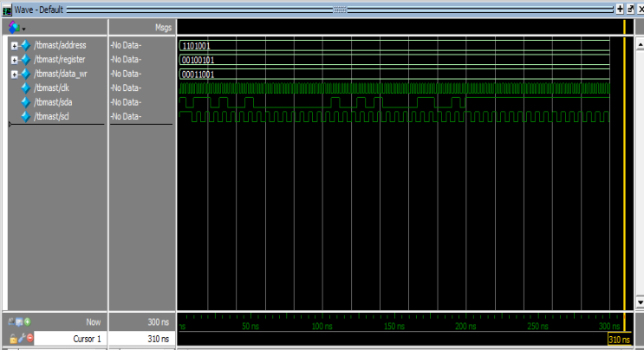
Task: Click the Msgs column header
Action: pyautogui.click(x=163, y=28)
